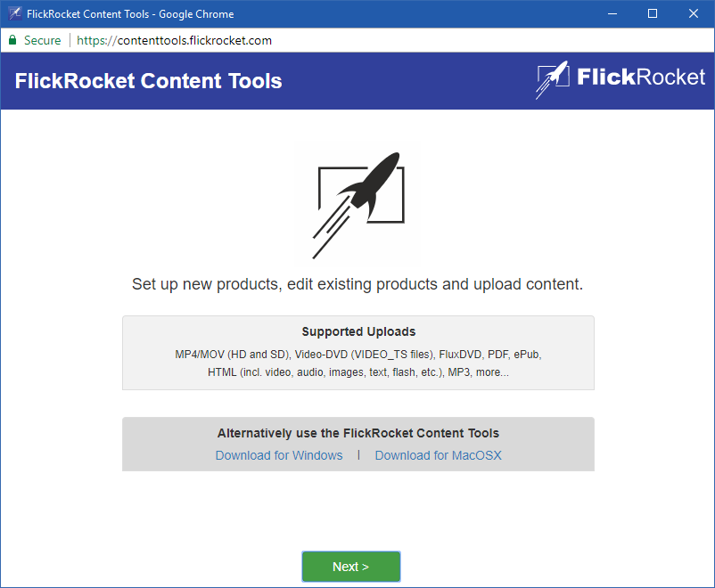Open the Download for Windows link
The image size is (715, 588).
pyautogui.click(x=279, y=455)
